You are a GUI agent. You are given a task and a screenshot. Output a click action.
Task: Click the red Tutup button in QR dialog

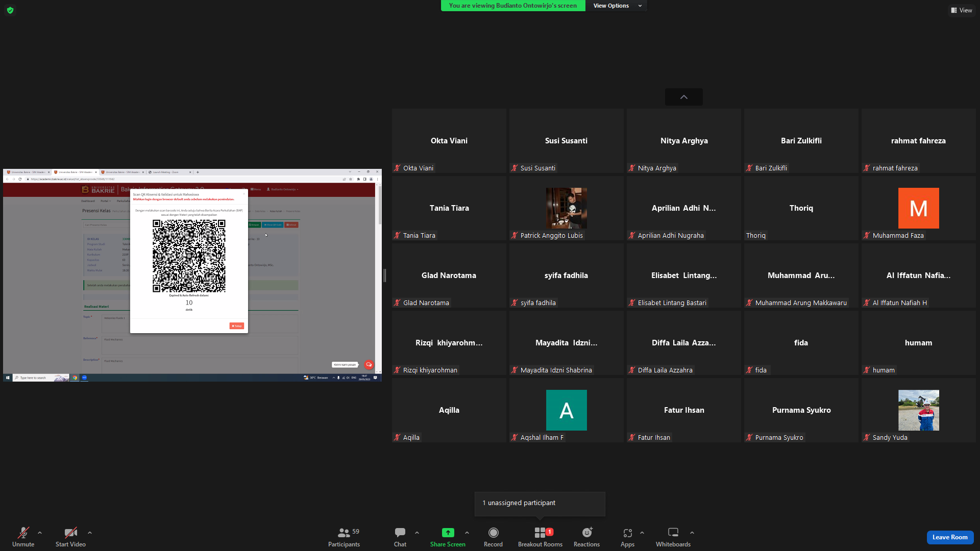coord(237,326)
